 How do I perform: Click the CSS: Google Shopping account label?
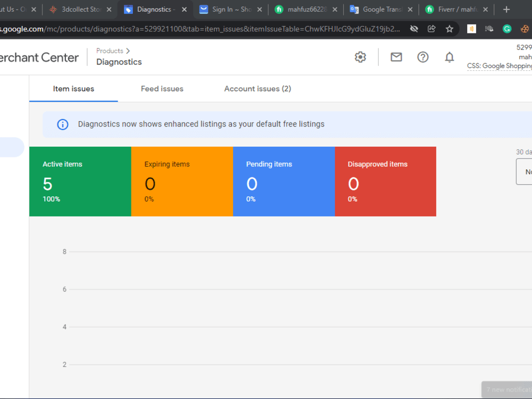pos(500,66)
